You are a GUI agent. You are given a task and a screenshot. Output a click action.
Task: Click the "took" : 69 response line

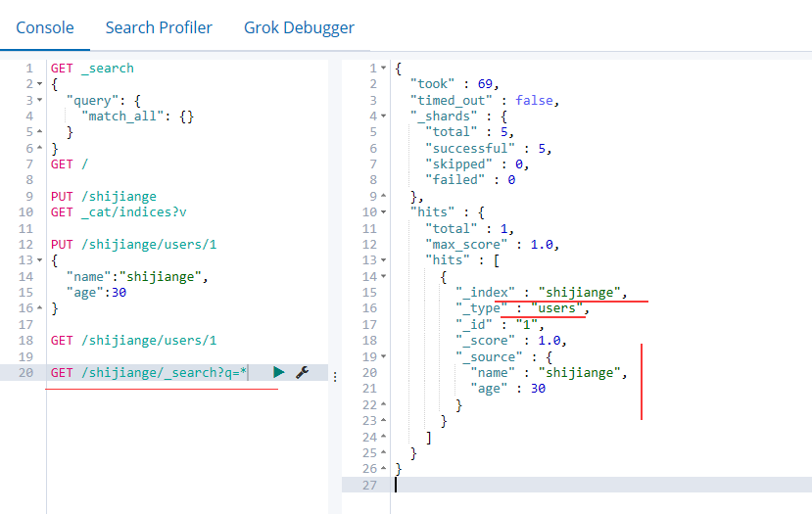454,84
